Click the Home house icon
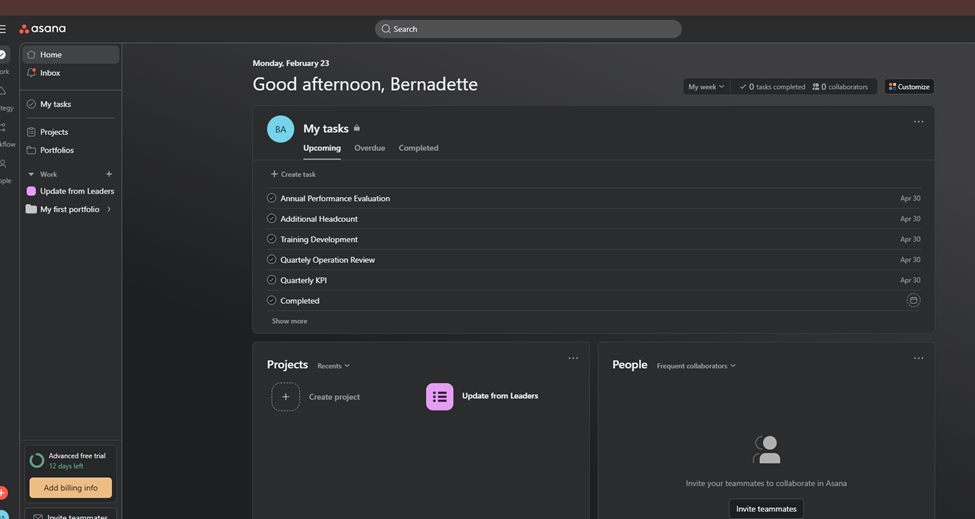This screenshot has height=519, width=975. (31, 55)
